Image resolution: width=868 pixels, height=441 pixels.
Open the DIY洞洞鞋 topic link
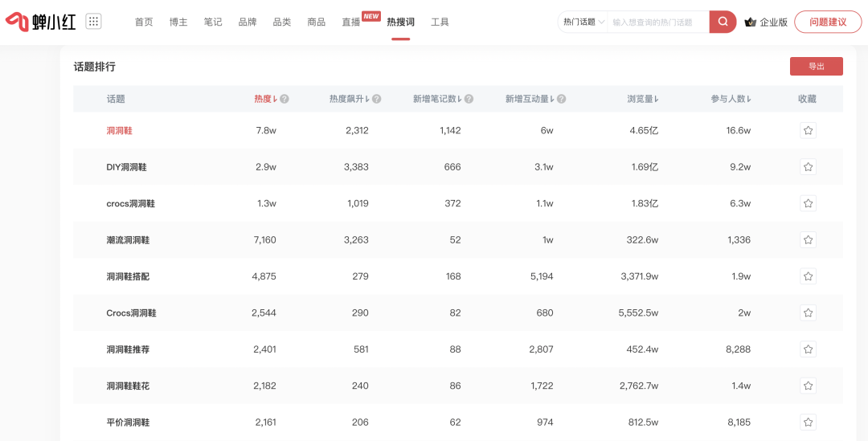coord(126,167)
